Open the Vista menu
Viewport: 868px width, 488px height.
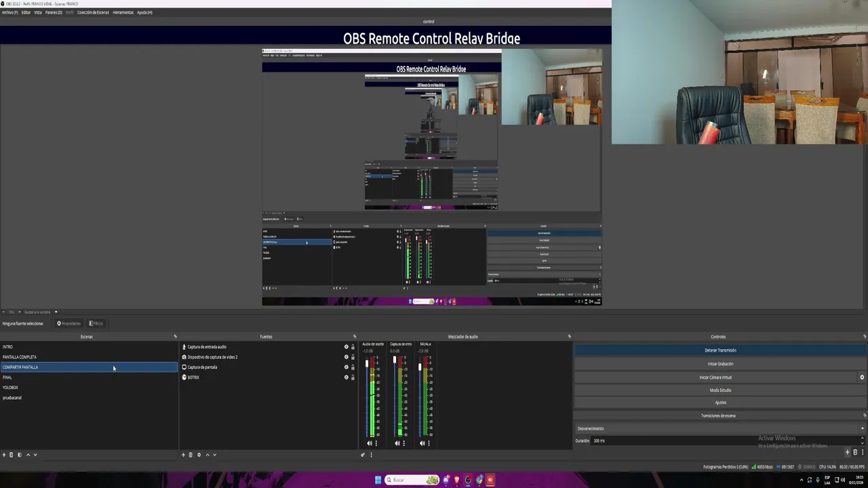point(38,12)
